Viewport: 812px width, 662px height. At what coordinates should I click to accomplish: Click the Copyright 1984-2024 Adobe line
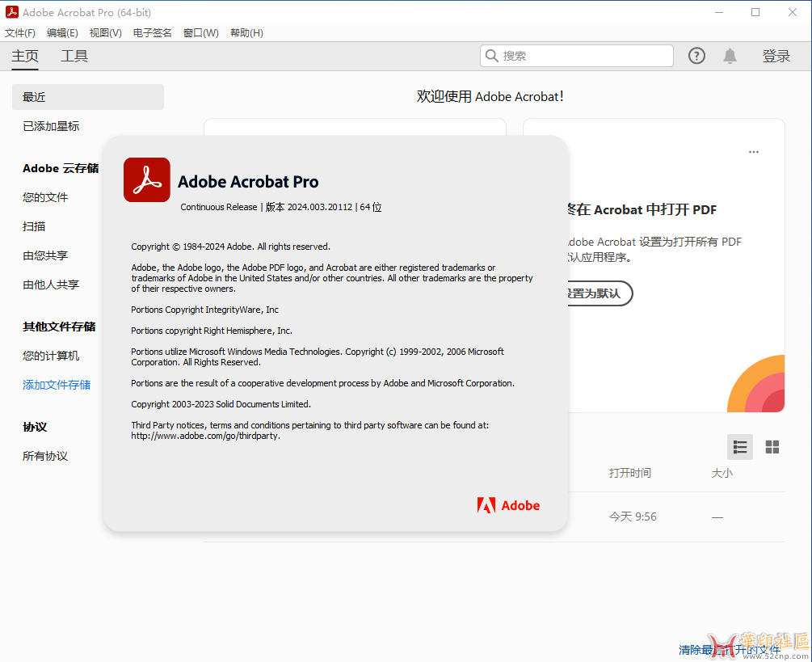230,247
